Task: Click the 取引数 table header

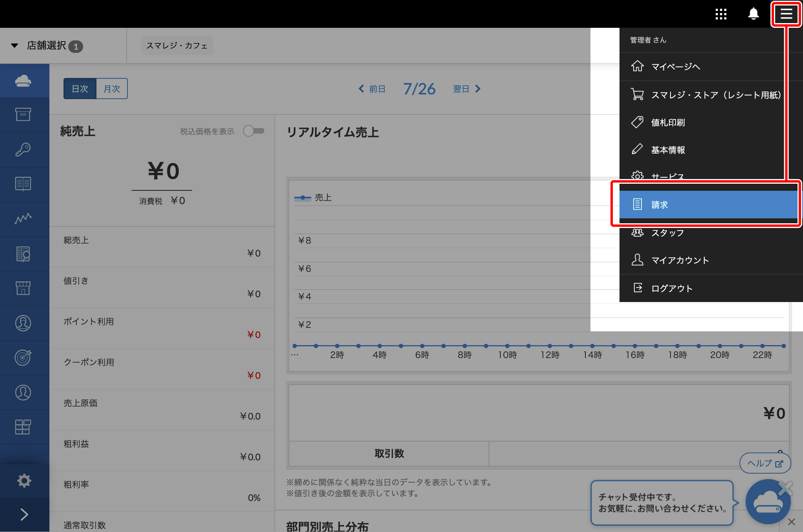Action: [389, 453]
